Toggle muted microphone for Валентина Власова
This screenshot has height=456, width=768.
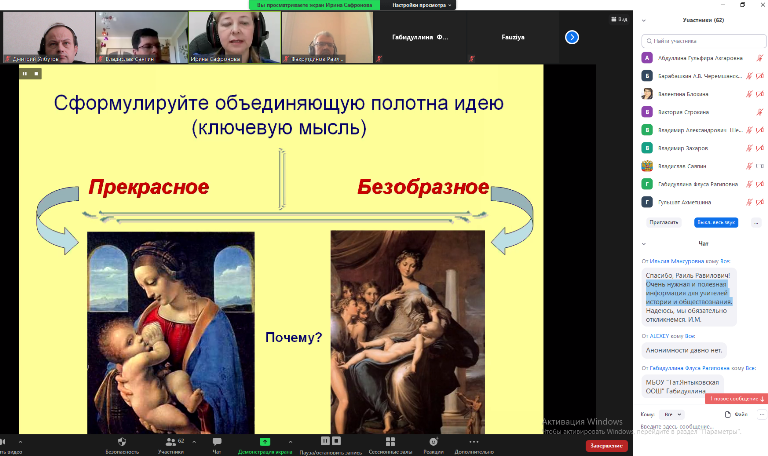749,94
